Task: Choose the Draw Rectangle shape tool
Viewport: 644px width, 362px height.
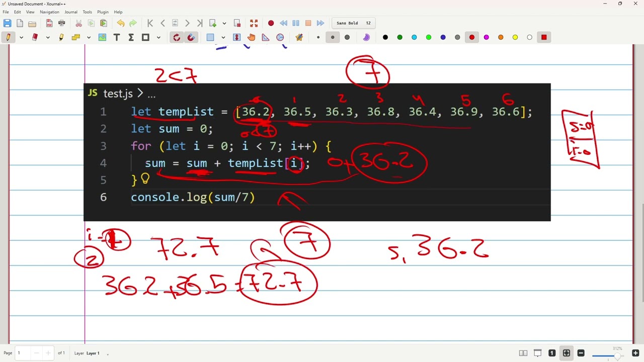Action: point(145,37)
